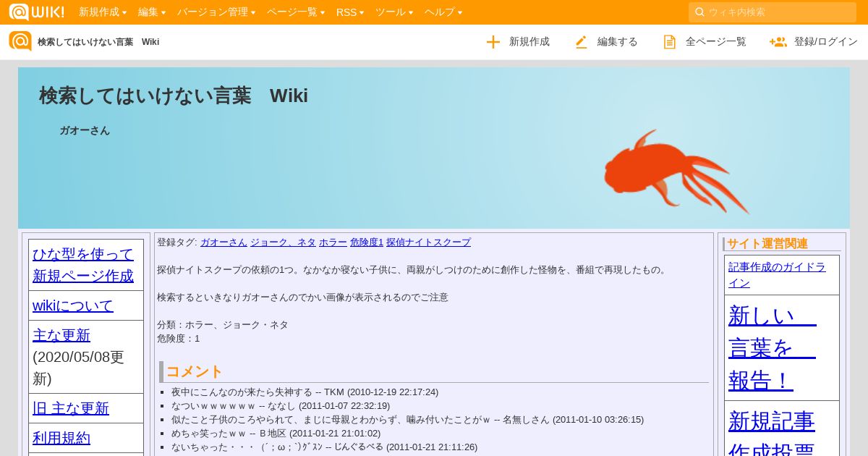This screenshot has height=456, width=868.
Task: Click the comment by TKM
Action: (x=305, y=392)
